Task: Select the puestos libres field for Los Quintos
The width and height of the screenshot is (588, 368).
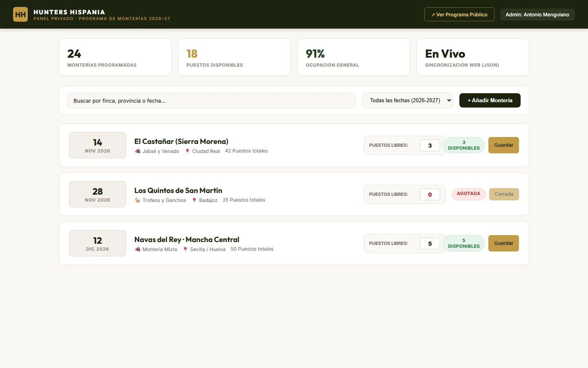Action: pos(430,195)
